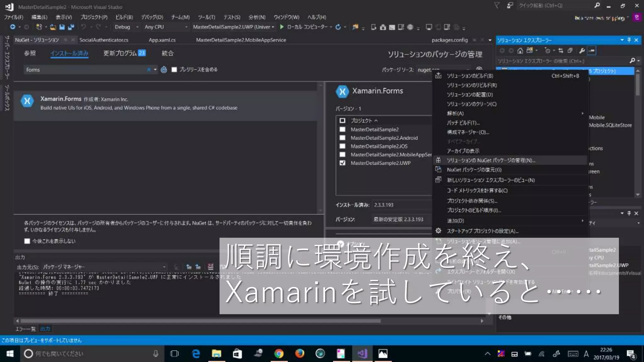Click the feedback icon in the title bar
This screenshot has width=644, height=362.
(510, 5)
